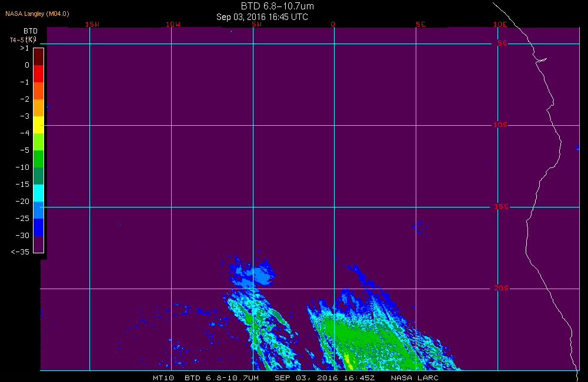
Task: Click the yellow colorbar segment
Action: 39,125
